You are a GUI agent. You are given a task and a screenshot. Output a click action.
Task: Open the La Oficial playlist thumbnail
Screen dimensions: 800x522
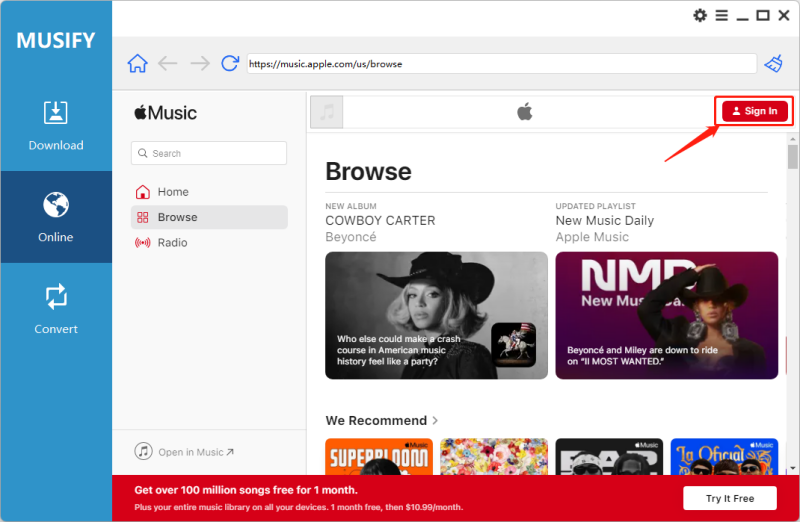click(x=724, y=457)
